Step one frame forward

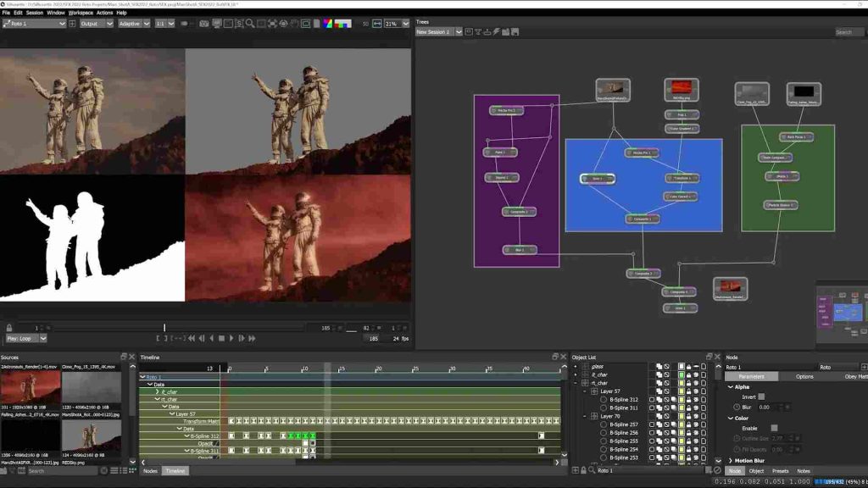coord(242,338)
